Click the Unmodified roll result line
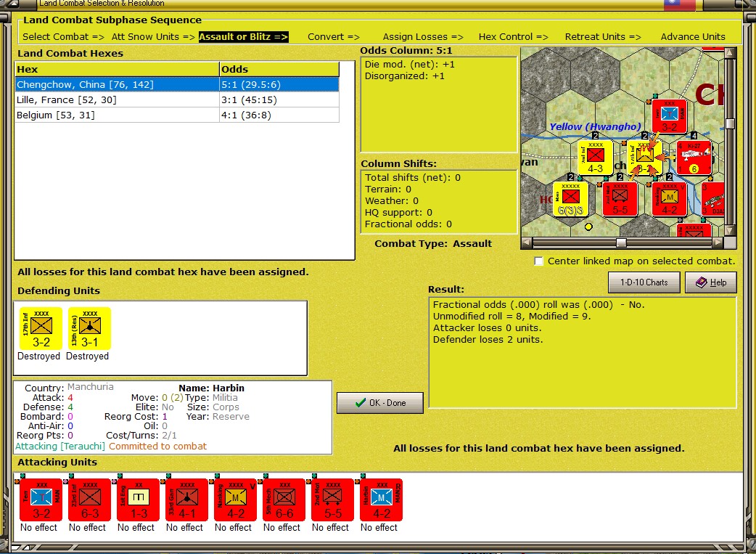Image resolution: width=756 pixels, height=554 pixels. tap(511, 316)
